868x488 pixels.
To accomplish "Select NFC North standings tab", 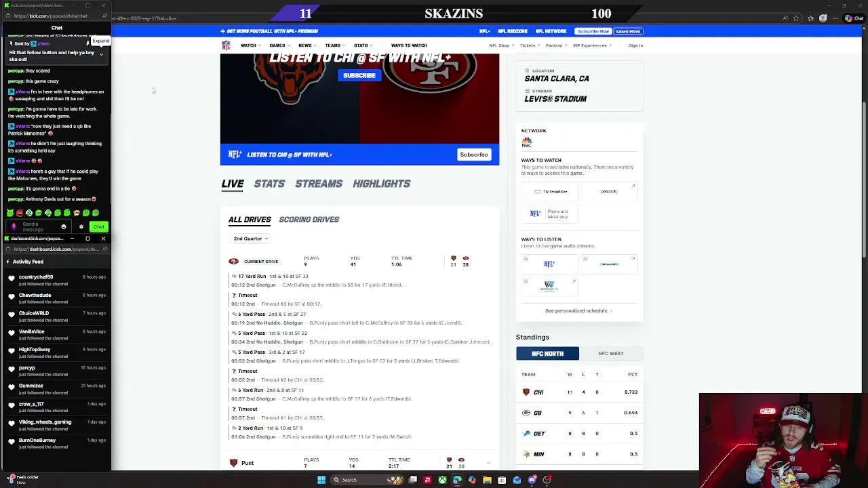I will point(547,354).
